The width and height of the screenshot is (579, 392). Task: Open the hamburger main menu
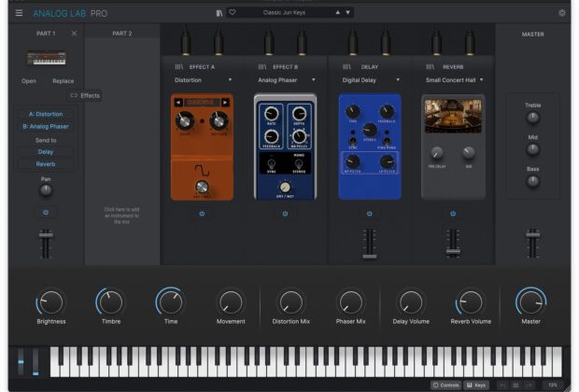[19, 13]
